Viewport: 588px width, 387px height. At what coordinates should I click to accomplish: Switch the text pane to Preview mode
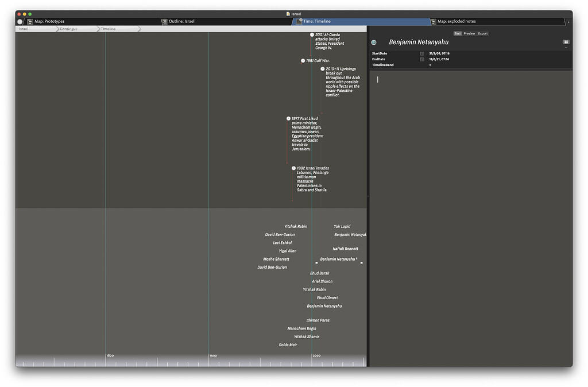(469, 33)
